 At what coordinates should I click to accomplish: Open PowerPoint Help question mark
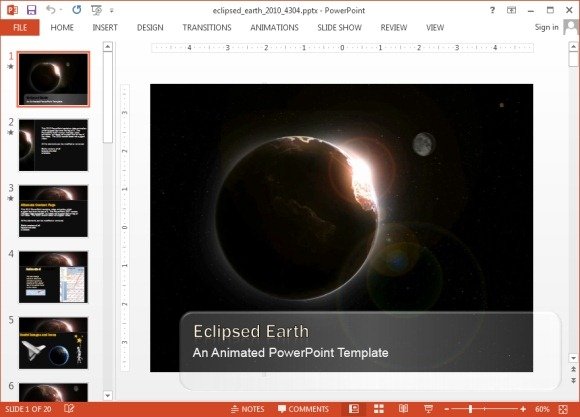[x=492, y=10]
